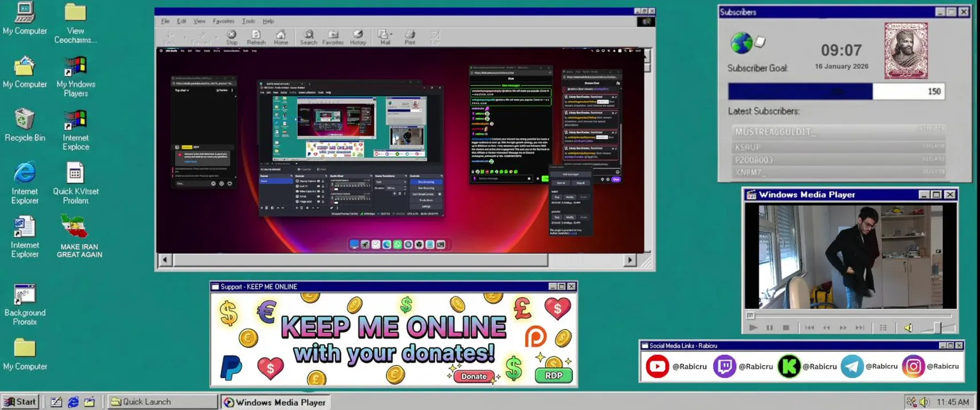Select MAKE IRAN GREAT AGAIN icon

[79, 236]
